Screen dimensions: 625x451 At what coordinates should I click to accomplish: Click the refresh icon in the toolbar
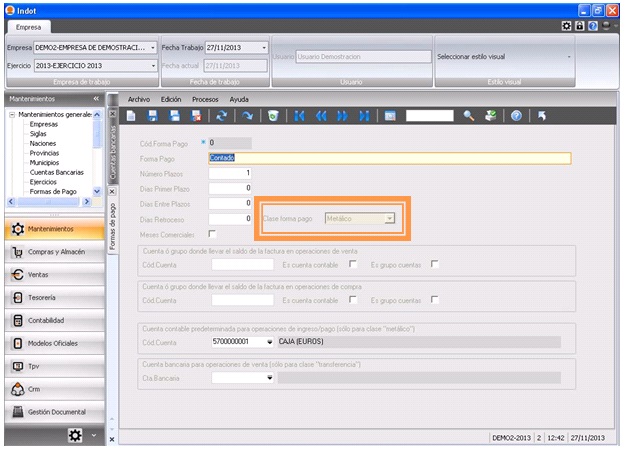[x=221, y=116]
